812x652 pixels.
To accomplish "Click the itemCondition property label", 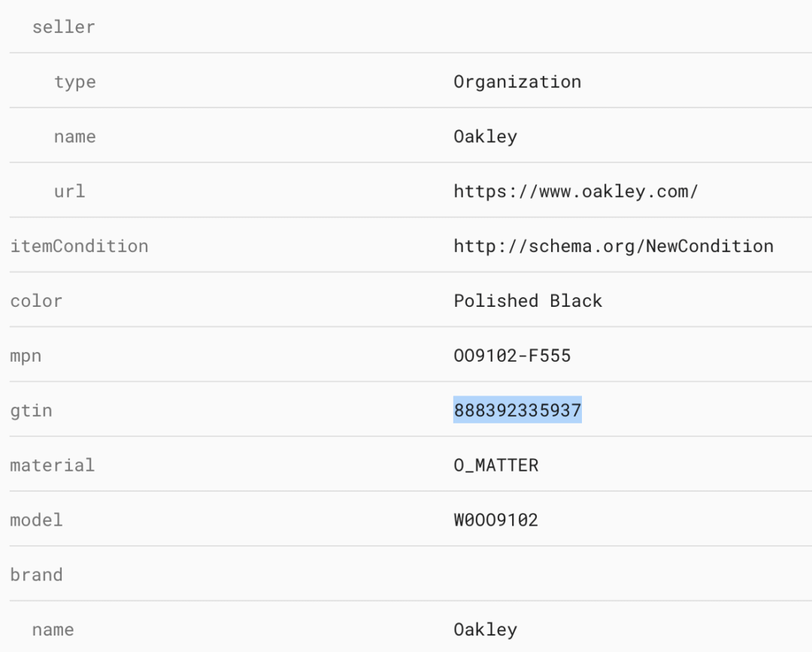I will tap(79, 247).
